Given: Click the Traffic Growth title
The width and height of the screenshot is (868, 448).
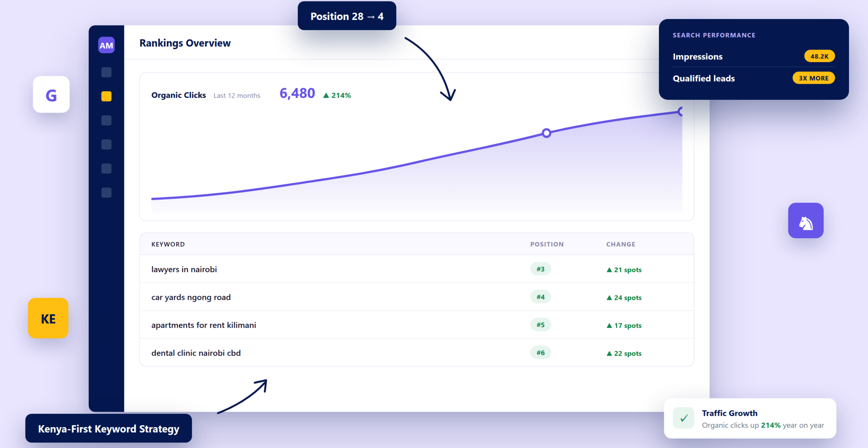Looking at the screenshot, I should point(729,413).
